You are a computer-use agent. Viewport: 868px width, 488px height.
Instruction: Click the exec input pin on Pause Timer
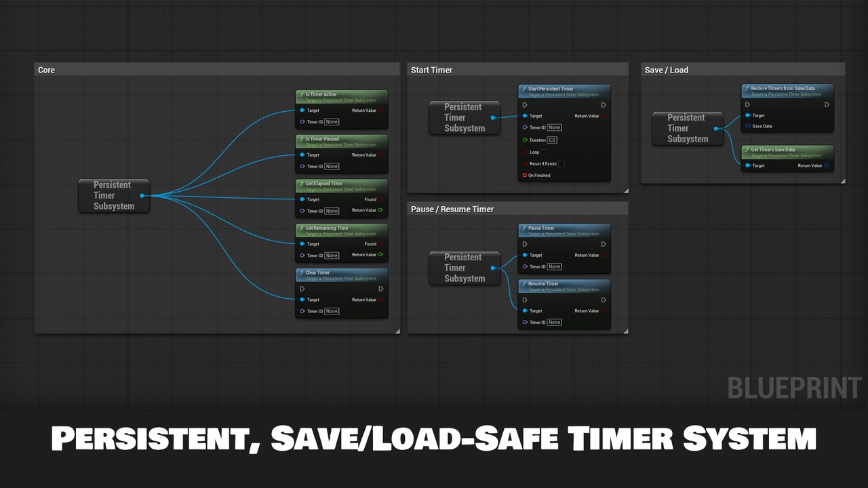[525, 244]
